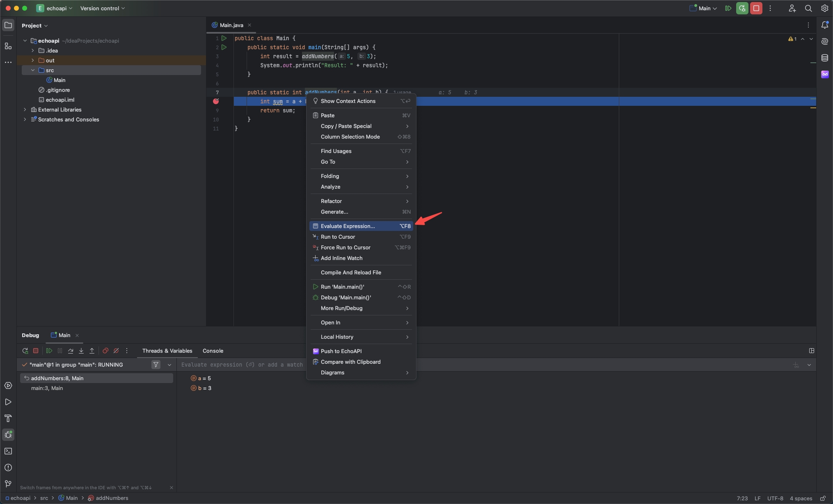Screen dimensions: 833x504
Task: Click the Step Into icon
Action: tap(81, 351)
